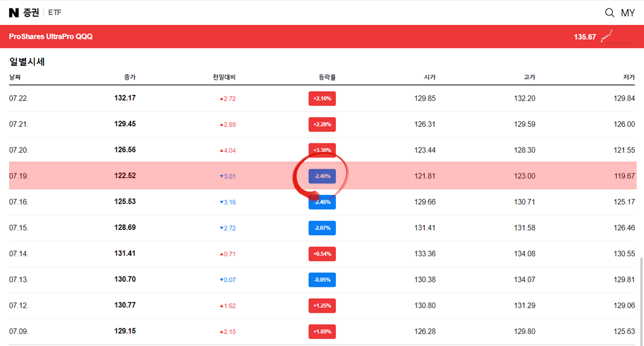Open the MY menu link
Image resolution: width=644 pixels, height=346 pixels.
pos(628,13)
